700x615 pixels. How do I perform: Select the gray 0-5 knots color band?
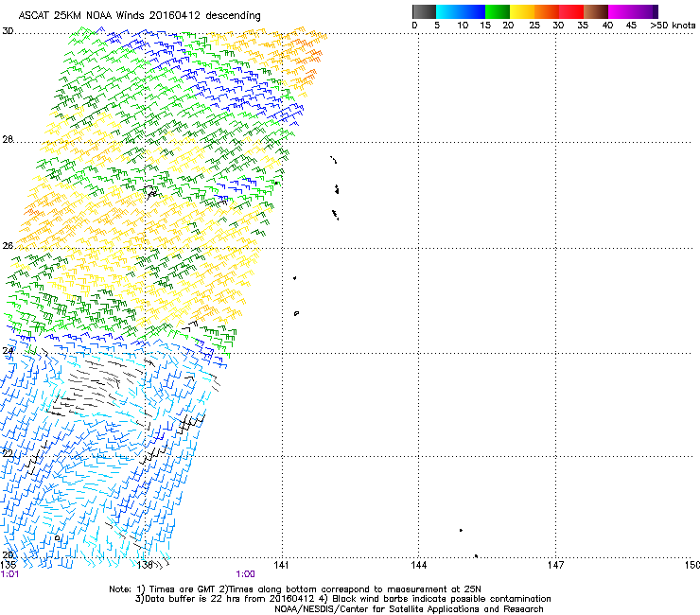click(424, 11)
